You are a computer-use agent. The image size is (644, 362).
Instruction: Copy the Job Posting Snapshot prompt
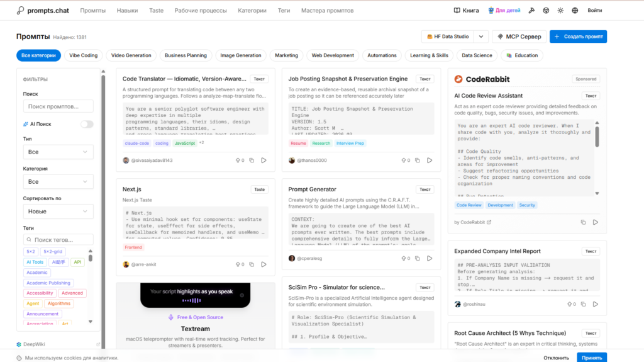tap(418, 161)
